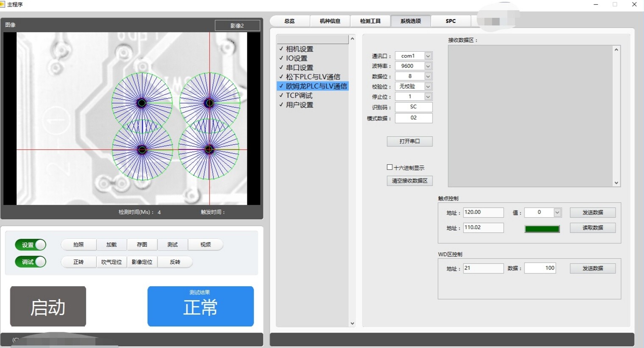Start live 视频 video mode
Viewport: 644px width, 348px height.
click(205, 244)
